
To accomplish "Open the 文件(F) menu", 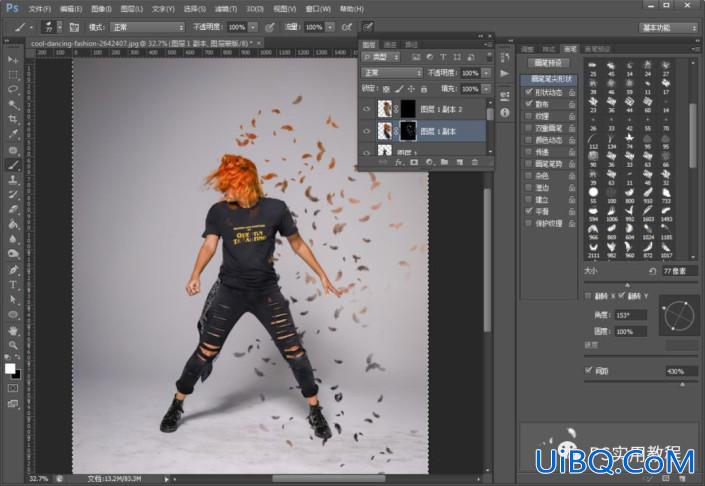I will tap(40, 9).
